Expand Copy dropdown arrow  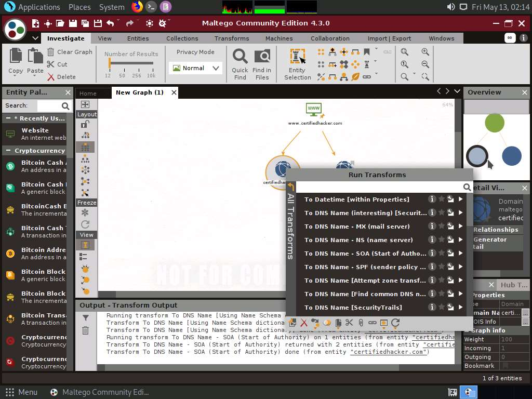coord(15,76)
